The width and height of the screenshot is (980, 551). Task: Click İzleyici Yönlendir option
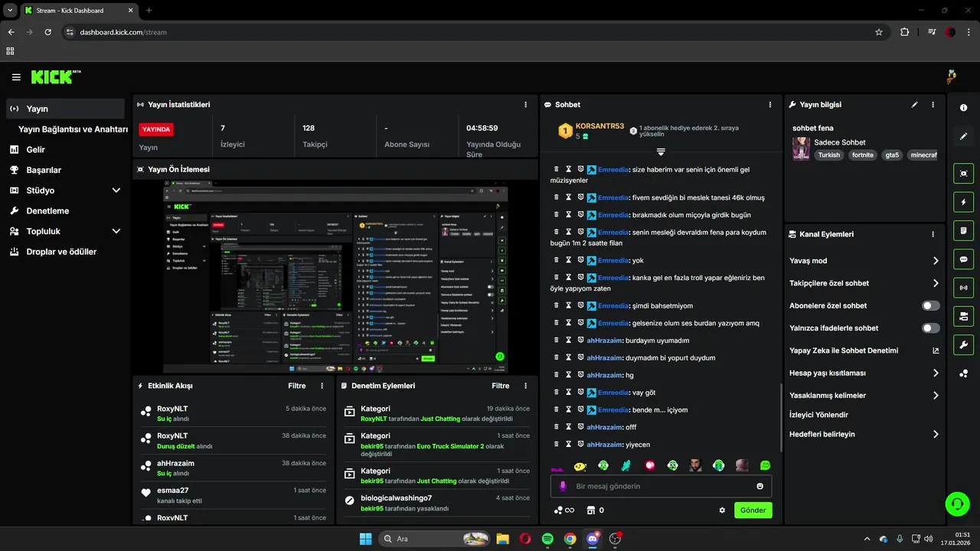(818, 415)
